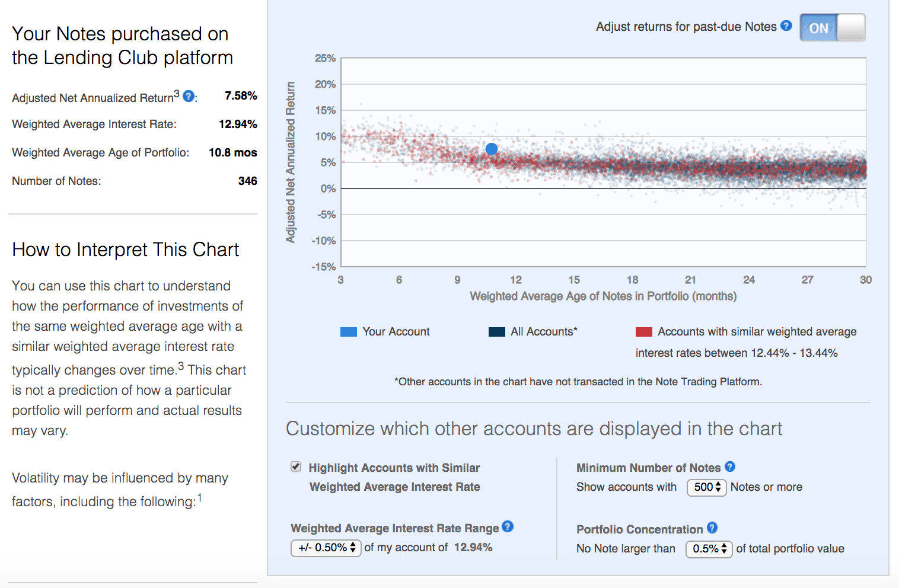Open the +/- 0.50% rate range dropdown
Viewport: 899px width, 588px height.
point(326,548)
